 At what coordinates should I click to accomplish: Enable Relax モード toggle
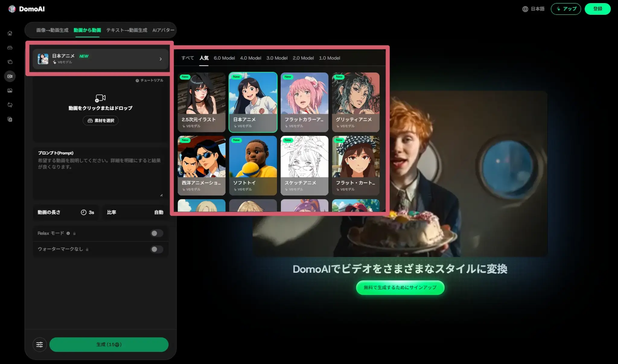coord(157,233)
